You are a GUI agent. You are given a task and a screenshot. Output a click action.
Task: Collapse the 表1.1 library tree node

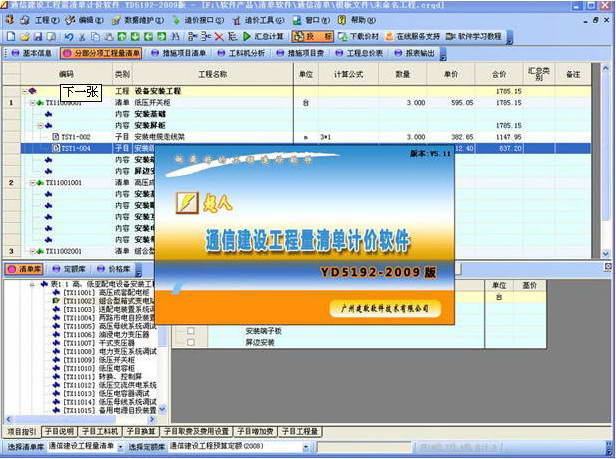[33, 284]
